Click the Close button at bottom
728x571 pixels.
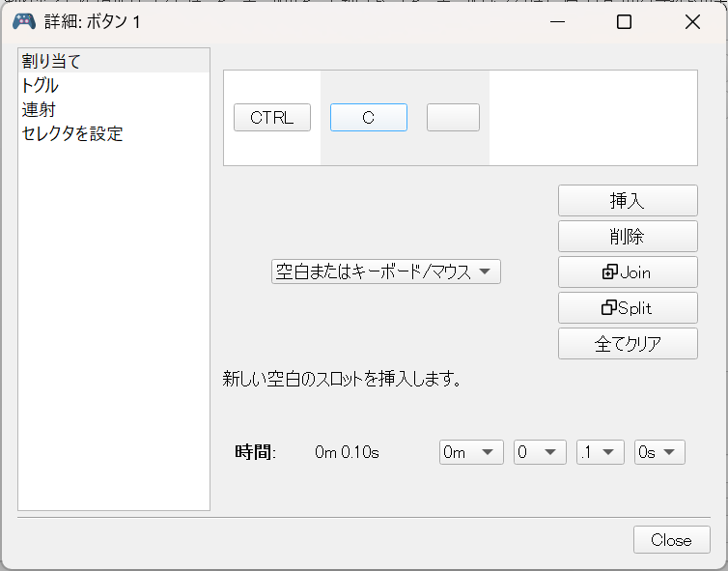[x=671, y=540]
